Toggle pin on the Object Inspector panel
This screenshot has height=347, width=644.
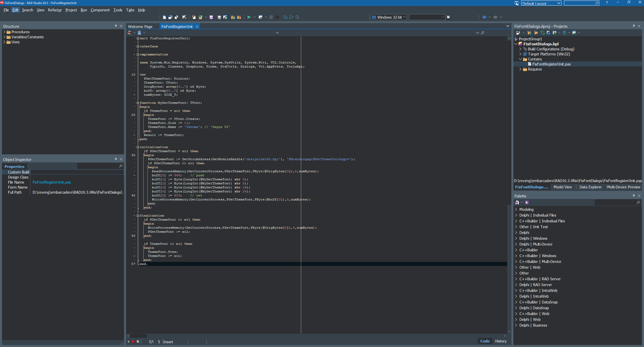116,159
